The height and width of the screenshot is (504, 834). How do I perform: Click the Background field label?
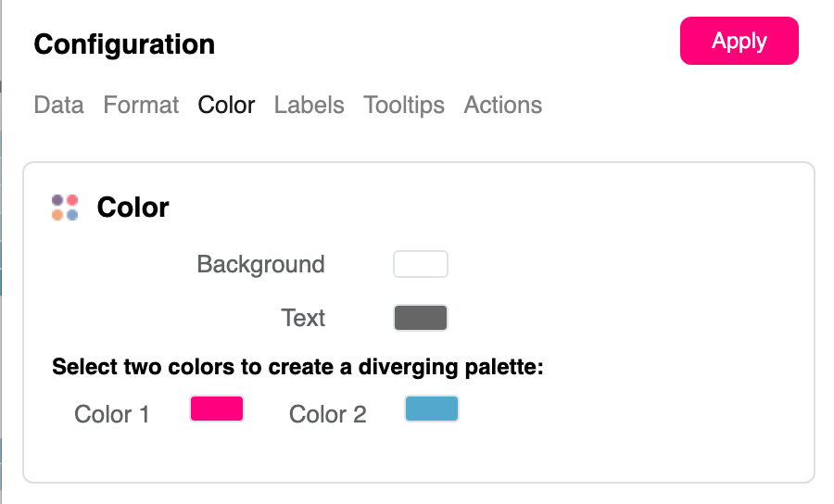click(260, 265)
